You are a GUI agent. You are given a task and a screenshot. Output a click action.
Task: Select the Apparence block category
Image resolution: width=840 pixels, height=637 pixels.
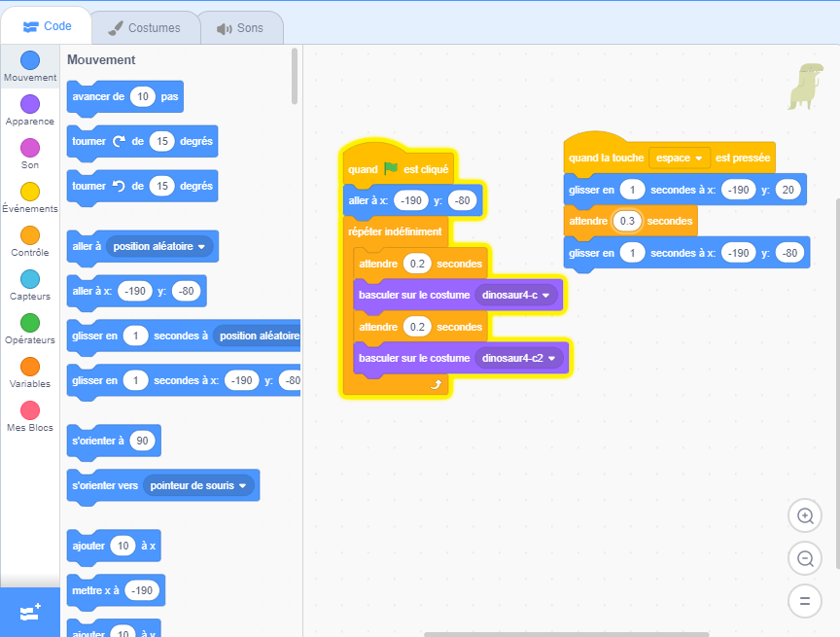click(x=30, y=105)
